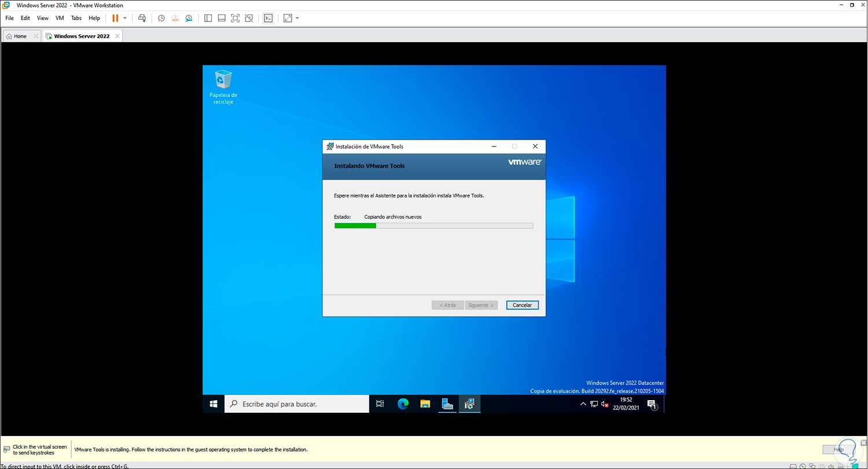Open the notification center icon
Image resolution: width=868 pixels, height=469 pixels.
pos(652,404)
